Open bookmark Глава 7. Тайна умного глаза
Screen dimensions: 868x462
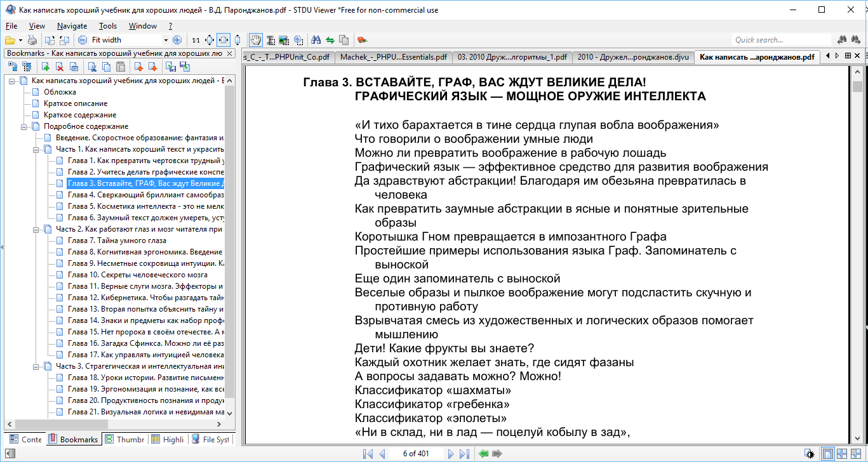coord(117,241)
